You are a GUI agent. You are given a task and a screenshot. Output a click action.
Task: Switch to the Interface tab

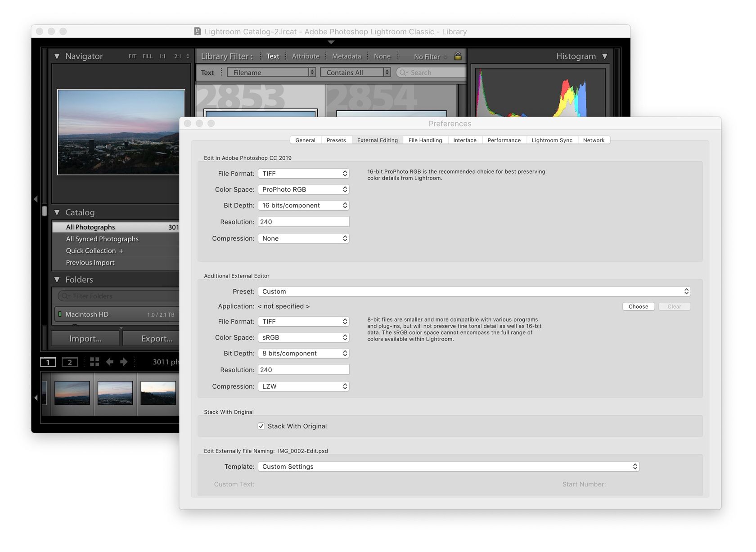(465, 140)
